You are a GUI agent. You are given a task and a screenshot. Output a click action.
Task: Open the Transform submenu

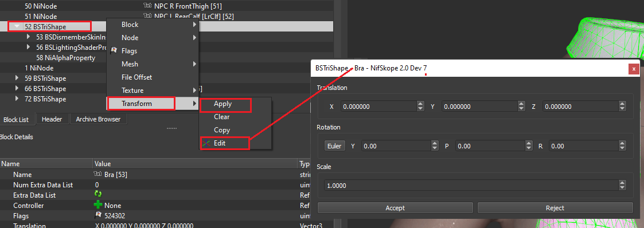pos(153,103)
